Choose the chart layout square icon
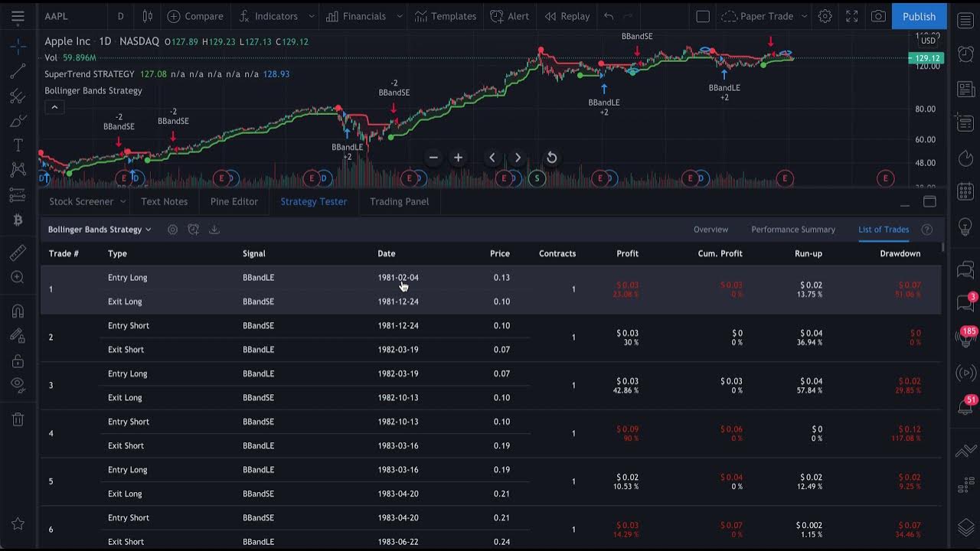The width and height of the screenshot is (980, 551). click(x=703, y=16)
